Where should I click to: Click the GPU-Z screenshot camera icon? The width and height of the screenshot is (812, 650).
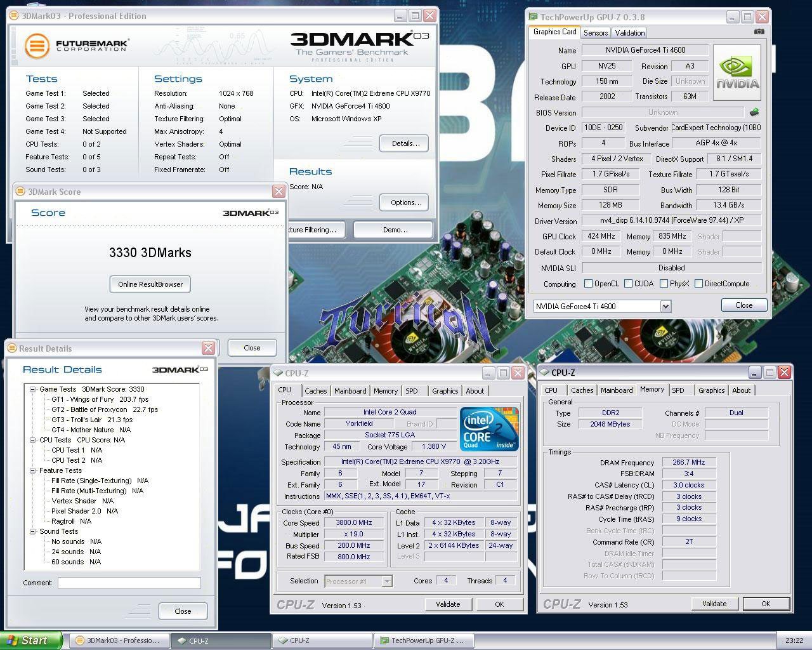click(759, 32)
